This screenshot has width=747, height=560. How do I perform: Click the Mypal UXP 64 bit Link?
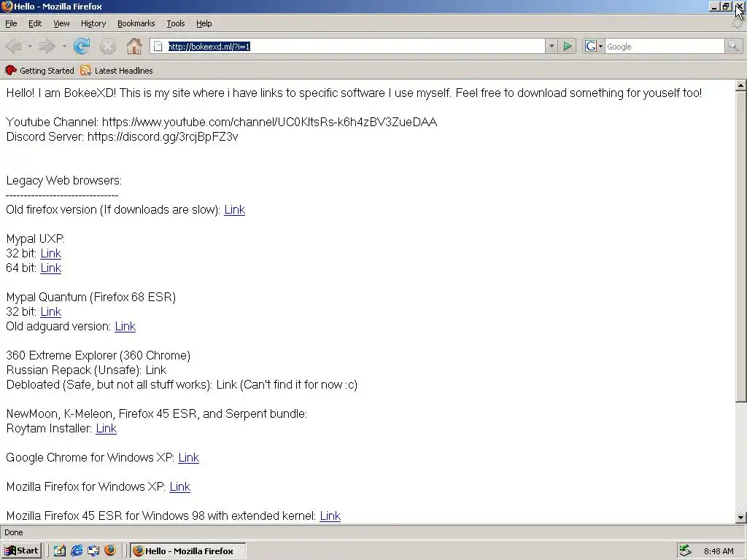pos(50,268)
